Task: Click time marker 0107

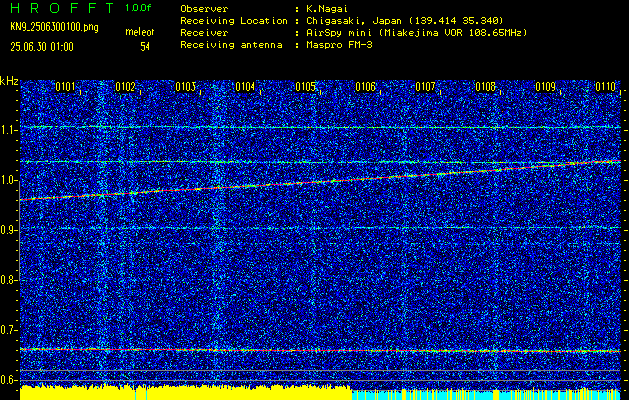Action: coord(425,87)
